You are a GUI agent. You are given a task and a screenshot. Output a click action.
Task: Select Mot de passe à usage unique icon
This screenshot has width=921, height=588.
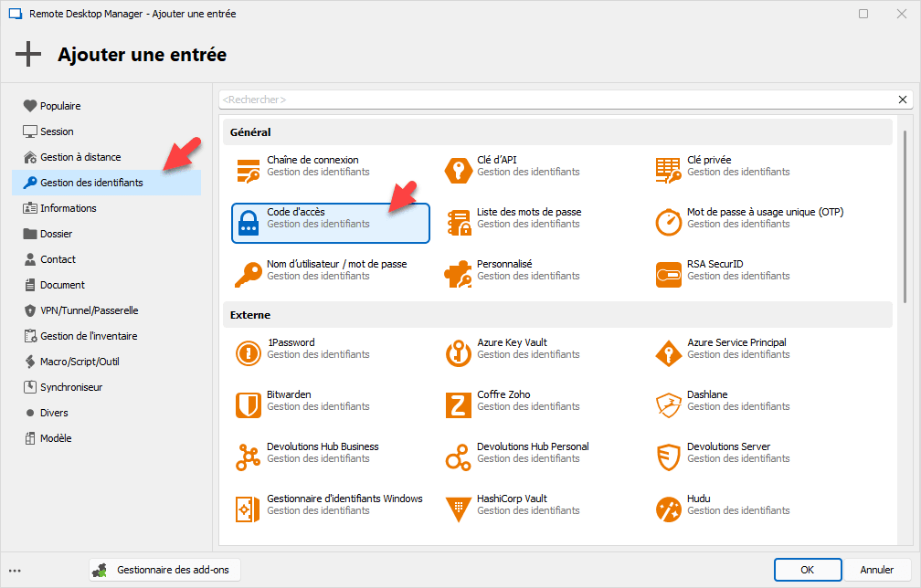(669, 223)
